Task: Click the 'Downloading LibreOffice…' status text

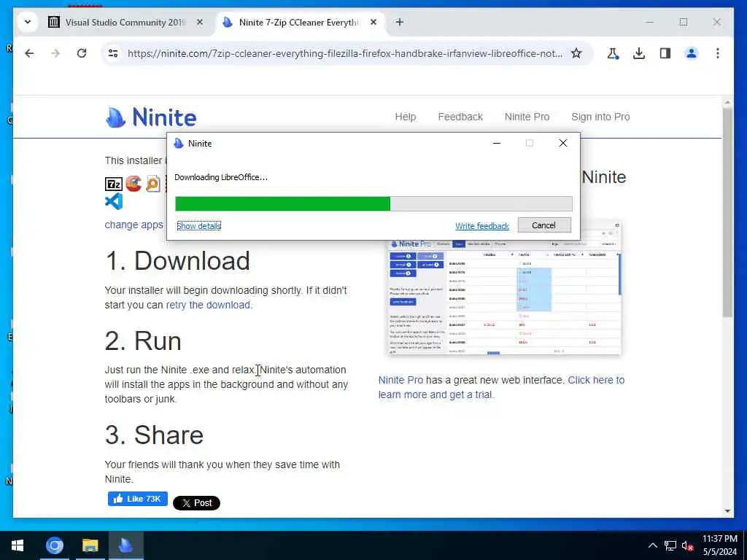Action: pyautogui.click(x=221, y=177)
